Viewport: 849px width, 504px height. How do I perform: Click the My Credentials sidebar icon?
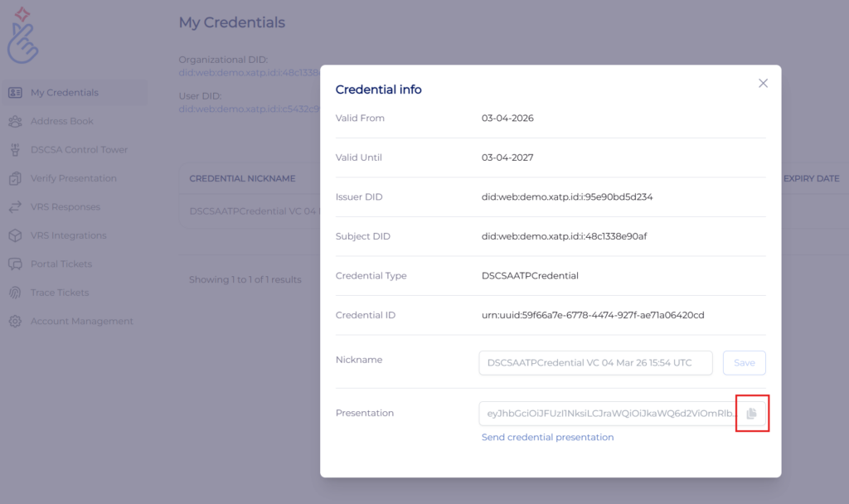tap(15, 93)
